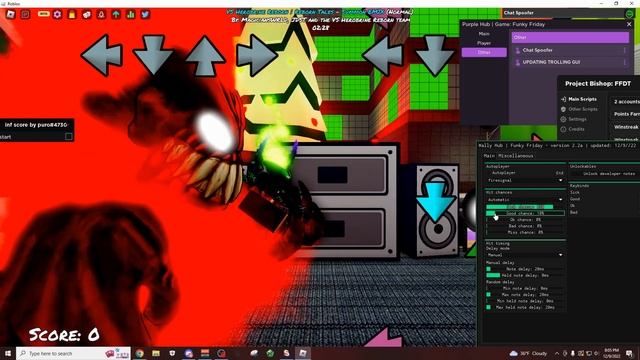Open the yellow shop bag icon
Image resolution: width=640 pixels, height=360 pixels.
72,15
